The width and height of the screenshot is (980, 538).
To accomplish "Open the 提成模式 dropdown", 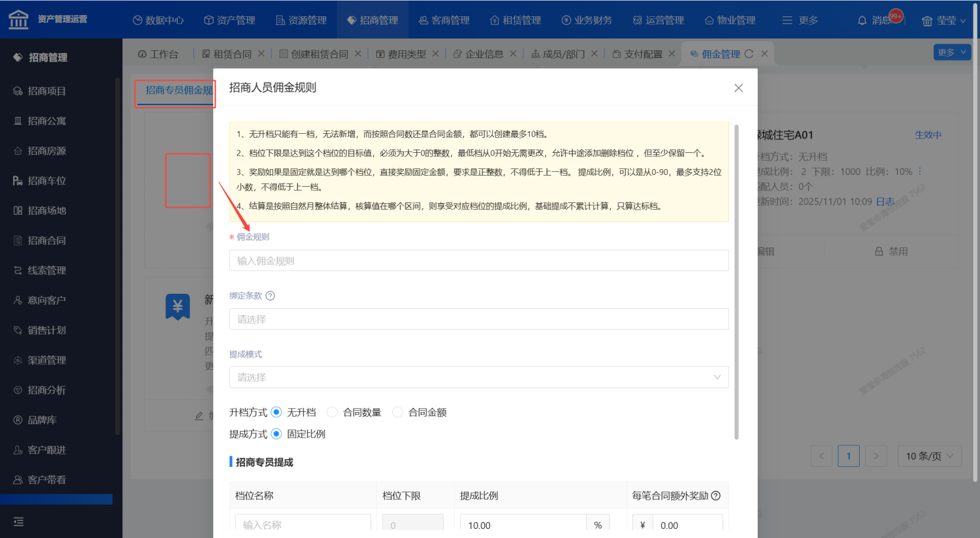I will (478, 377).
